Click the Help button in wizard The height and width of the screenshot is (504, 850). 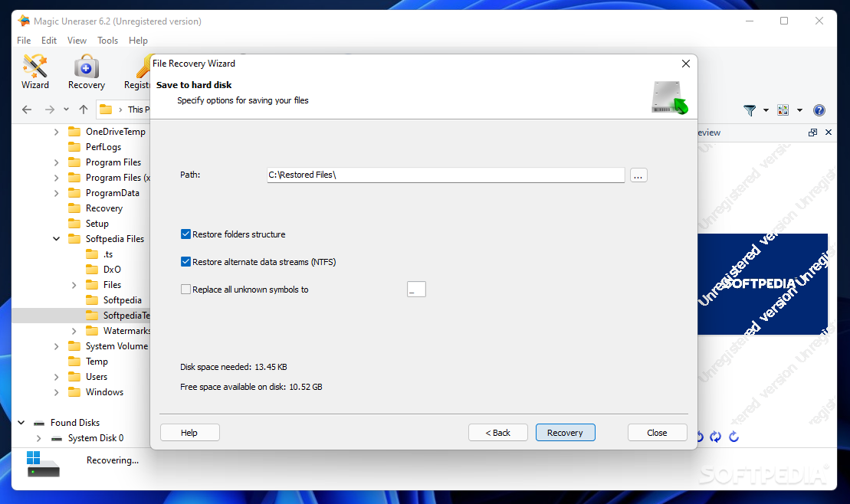190,433
